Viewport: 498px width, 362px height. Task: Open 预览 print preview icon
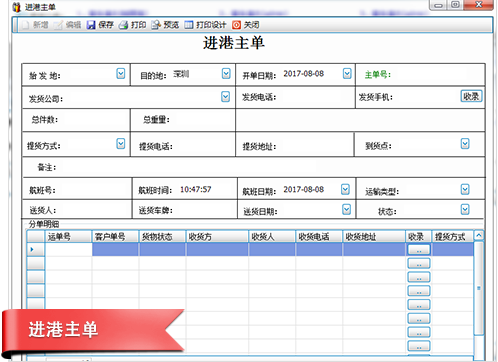click(156, 25)
